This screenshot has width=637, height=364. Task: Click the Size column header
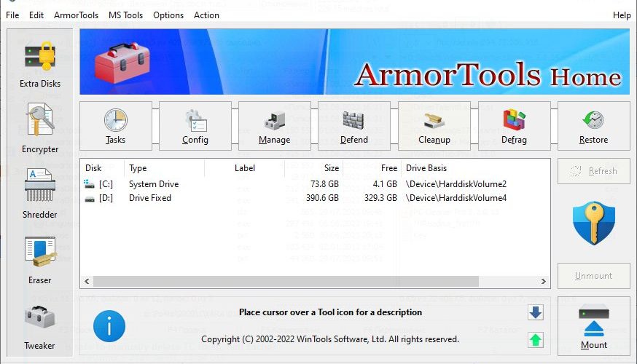point(313,168)
